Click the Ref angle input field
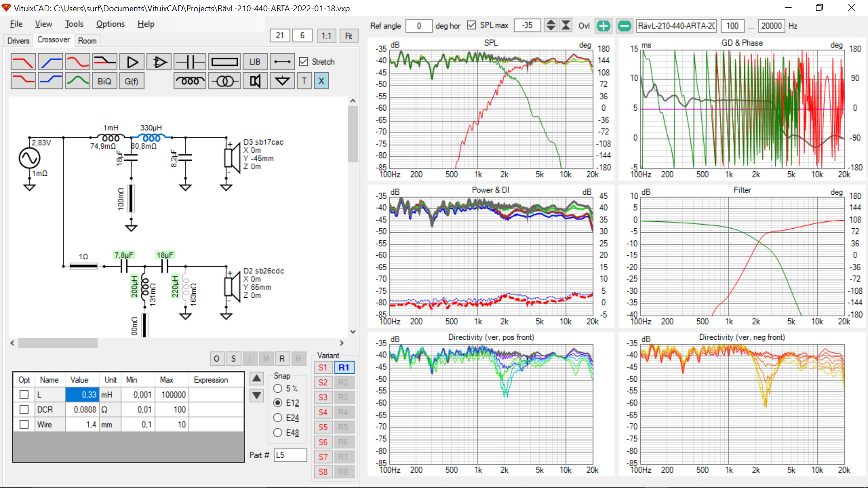The height and width of the screenshot is (488, 868). (419, 26)
